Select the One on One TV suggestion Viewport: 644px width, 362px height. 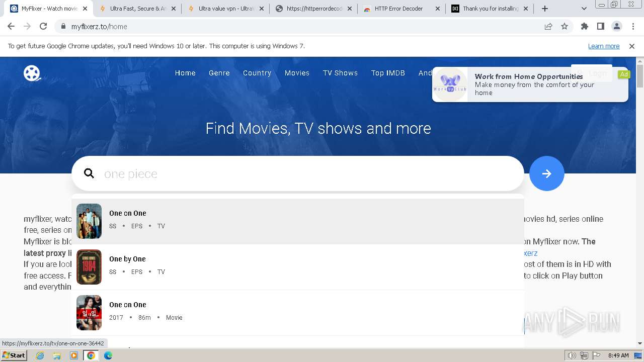[297, 221]
